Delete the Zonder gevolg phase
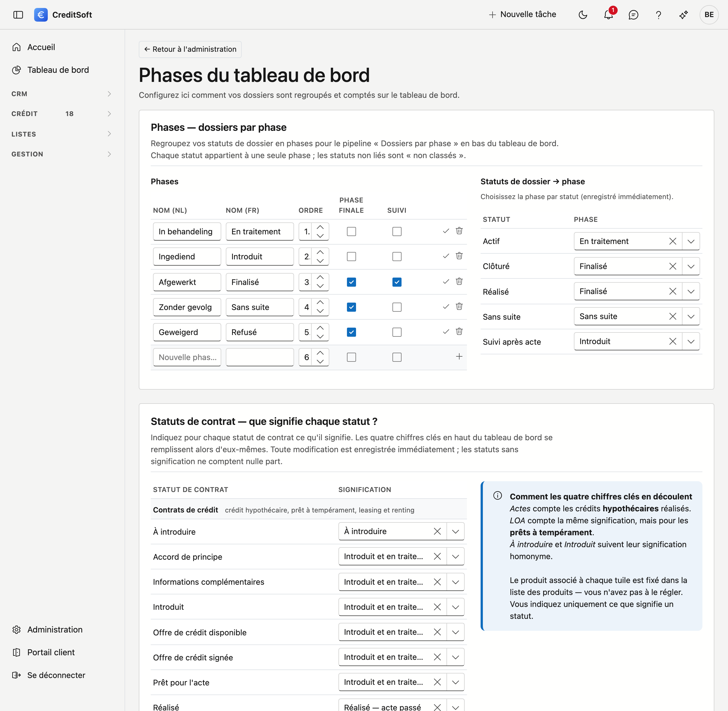 459,306
